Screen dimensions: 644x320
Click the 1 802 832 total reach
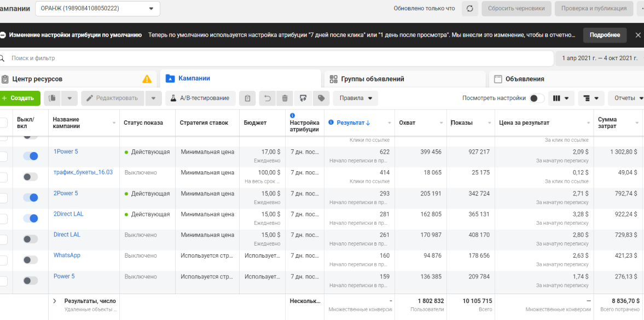point(431,301)
